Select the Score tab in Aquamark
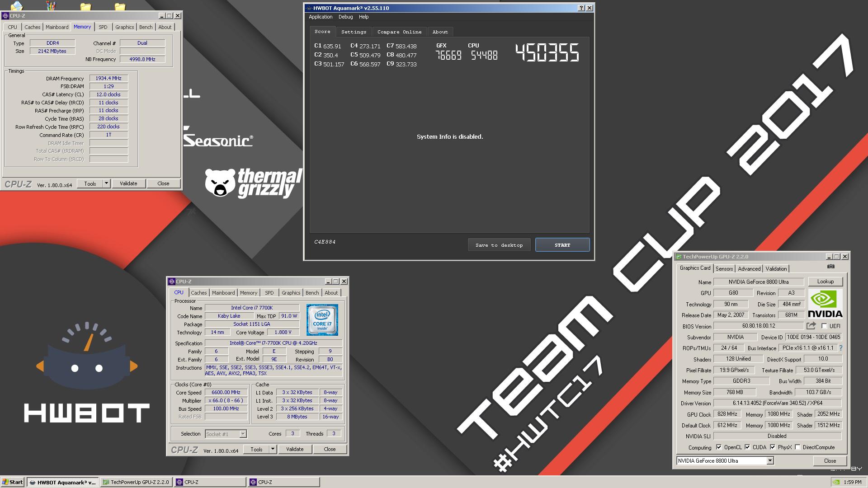 click(322, 31)
